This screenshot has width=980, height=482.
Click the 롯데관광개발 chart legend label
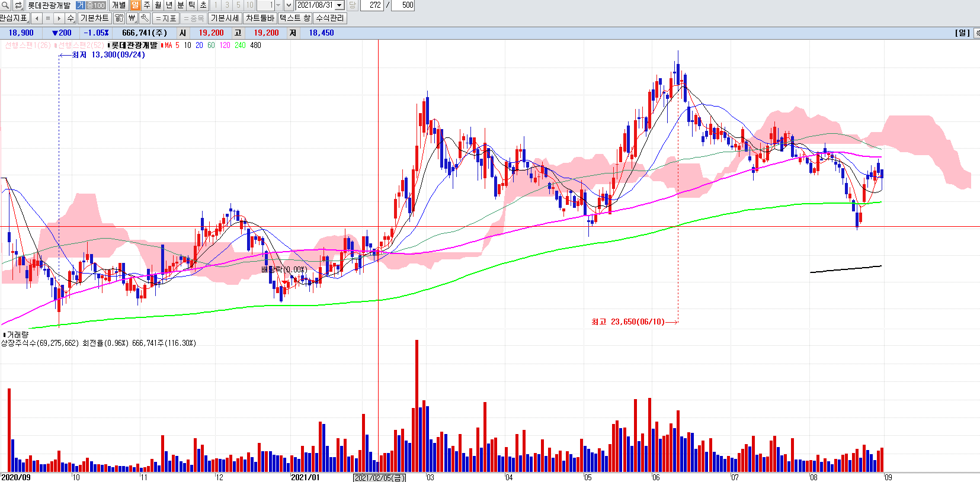point(133,45)
